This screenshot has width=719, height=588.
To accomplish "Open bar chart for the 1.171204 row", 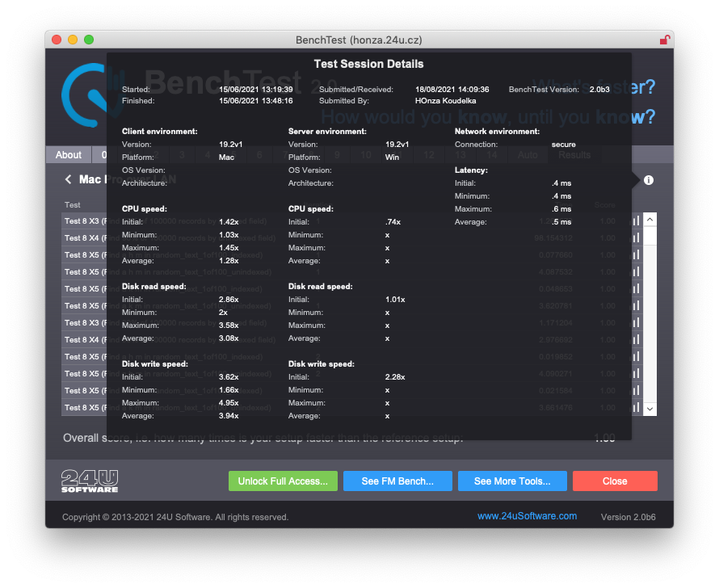I will (636, 322).
